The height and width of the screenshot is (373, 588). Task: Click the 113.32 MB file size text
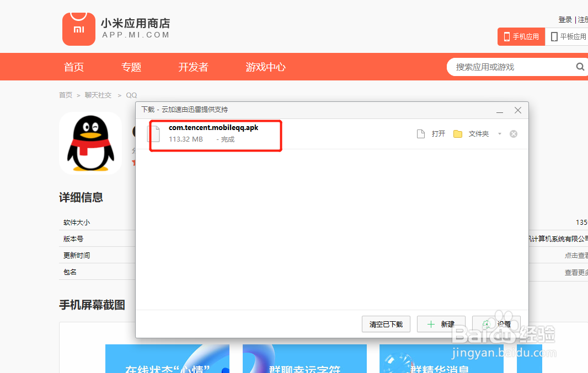point(186,139)
